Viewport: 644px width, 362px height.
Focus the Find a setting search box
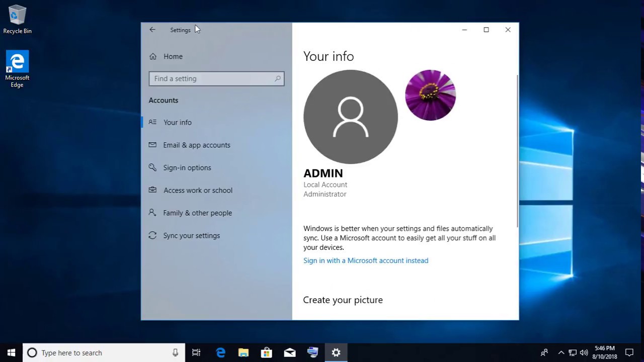click(217, 78)
